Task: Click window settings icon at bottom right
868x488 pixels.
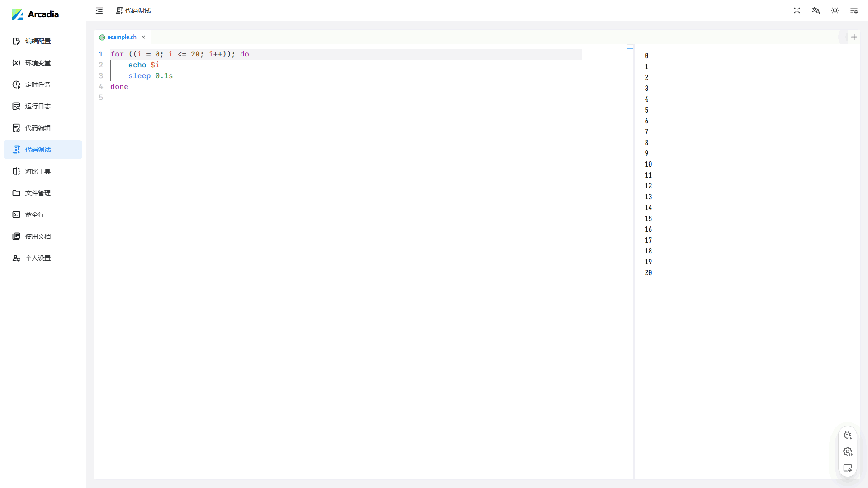Action: 848,468
